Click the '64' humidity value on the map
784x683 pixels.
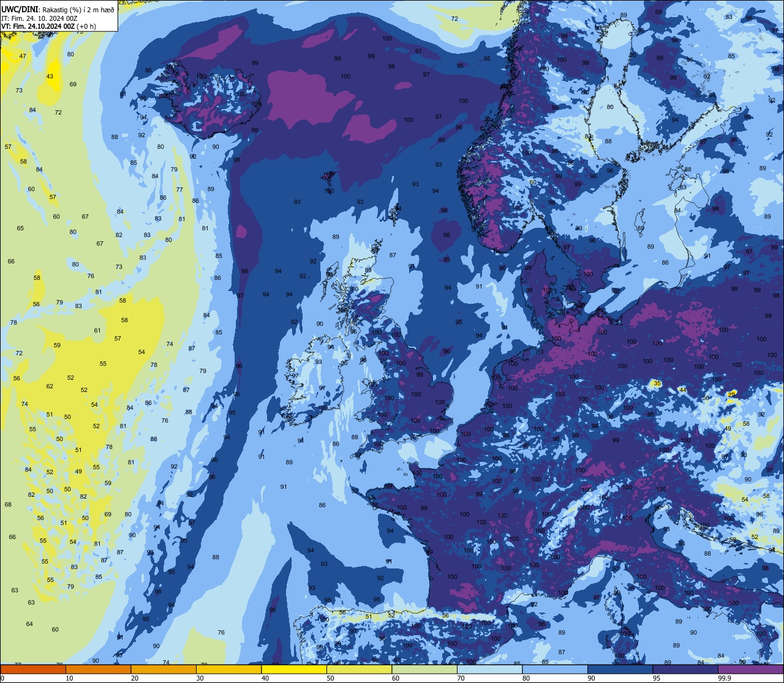click(x=29, y=624)
